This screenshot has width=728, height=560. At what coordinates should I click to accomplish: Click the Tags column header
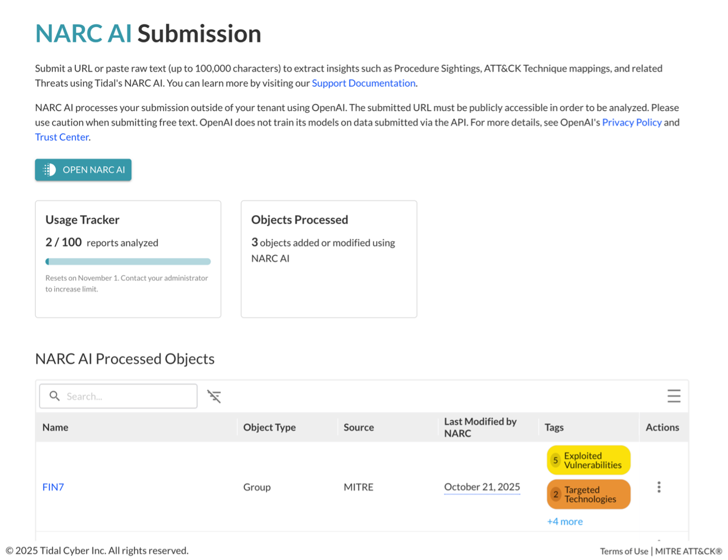pyautogui.click(x=554, y=428)
